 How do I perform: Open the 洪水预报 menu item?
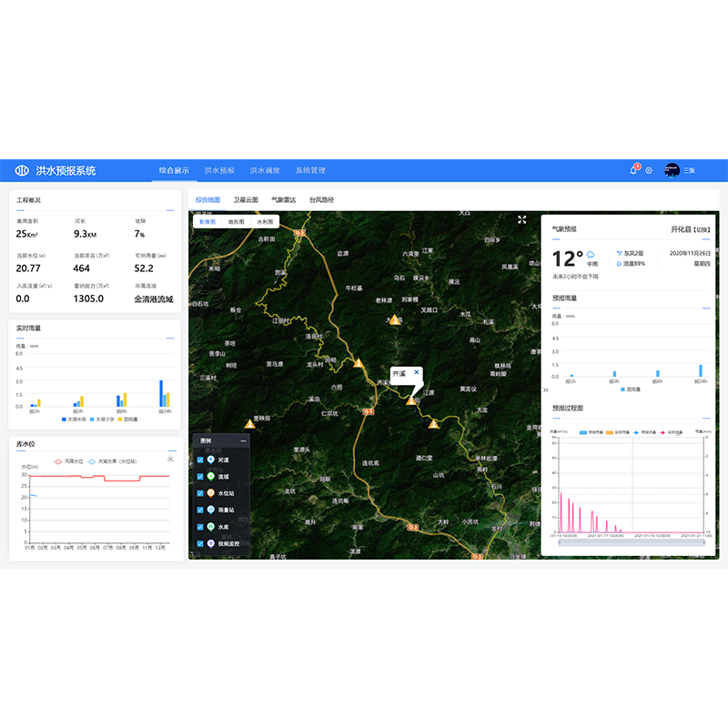pos(219,170)
